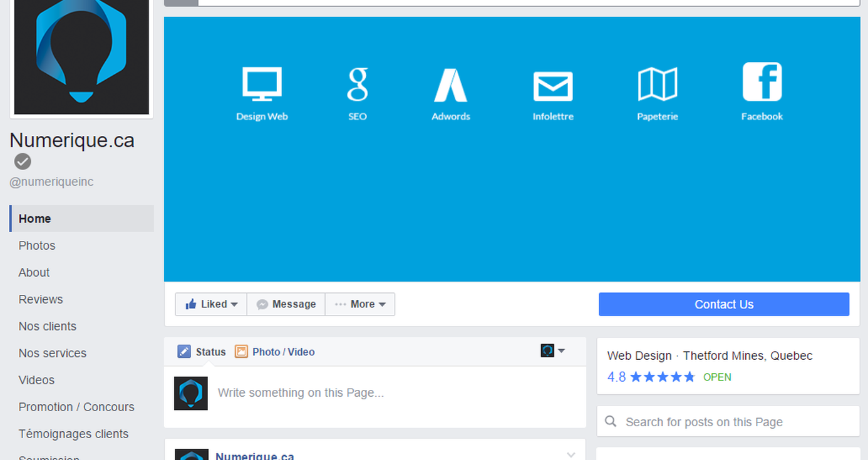Open the Videos section

36,380
